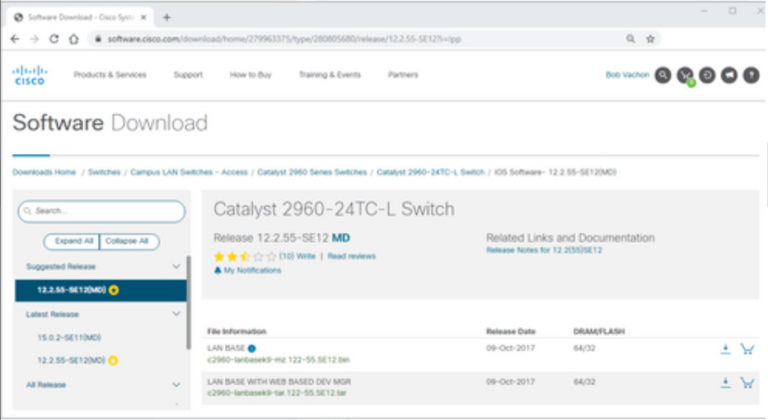Select release 15.0.2-SE11(MD) in the tree

coord(66,338)
